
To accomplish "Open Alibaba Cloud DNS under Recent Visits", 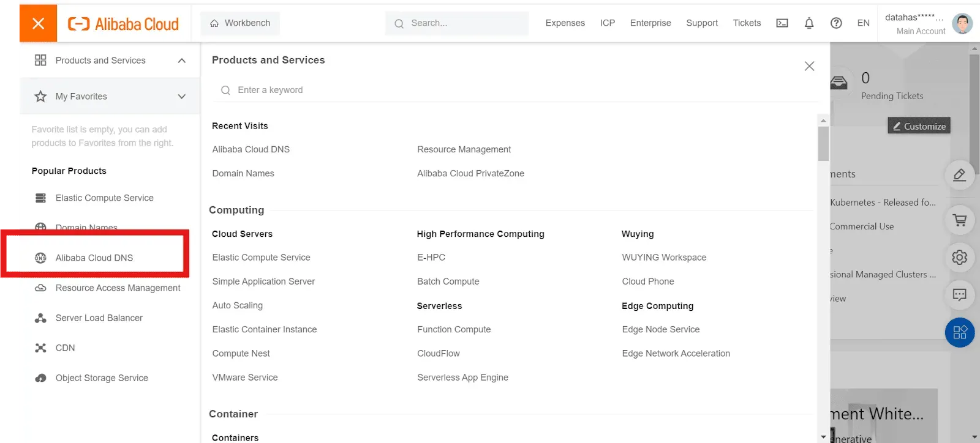I will tap(251, 149).
